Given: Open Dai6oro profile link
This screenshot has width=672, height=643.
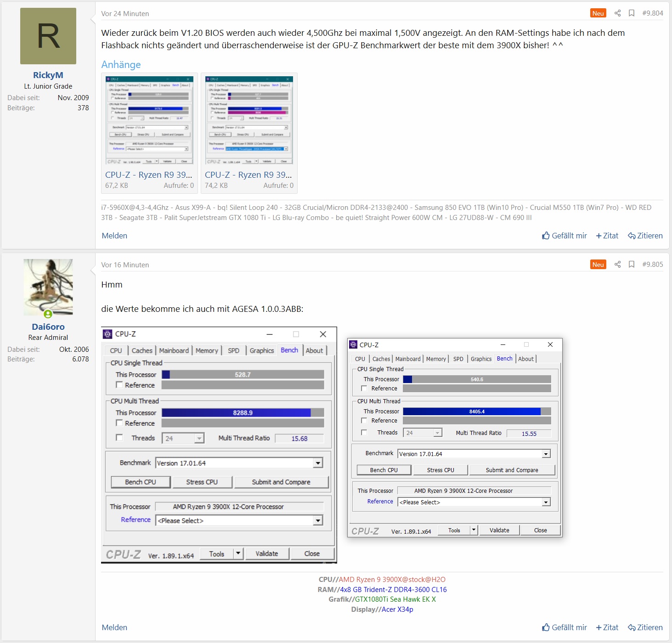Looking at the screenshot, I should [x=48, y=327].
